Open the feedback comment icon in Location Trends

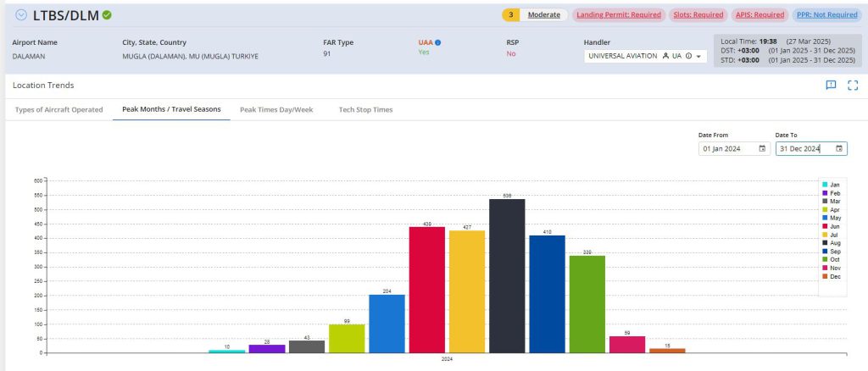click(x=831, y=85)
